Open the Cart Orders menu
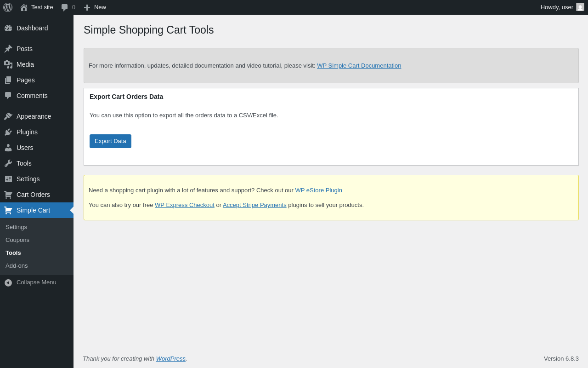 tap(33, 195)
